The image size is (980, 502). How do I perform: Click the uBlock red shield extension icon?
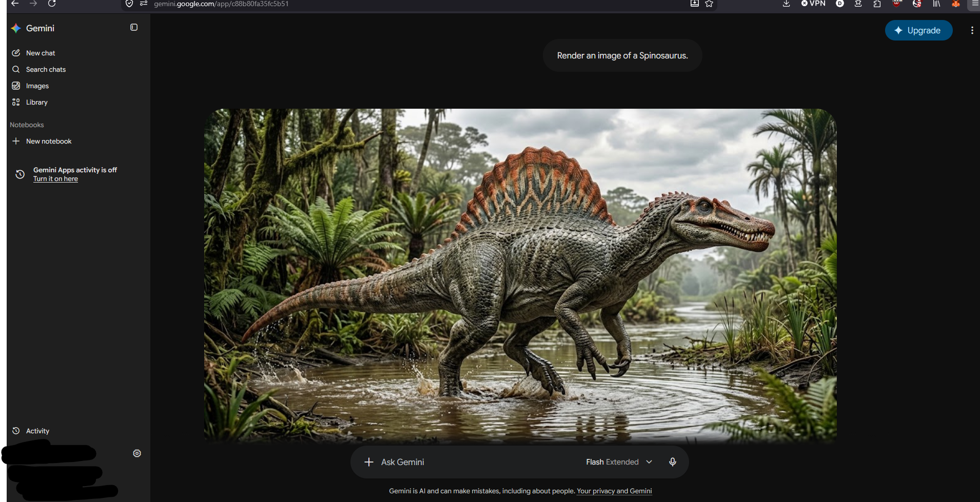click(x=896, y=4)
